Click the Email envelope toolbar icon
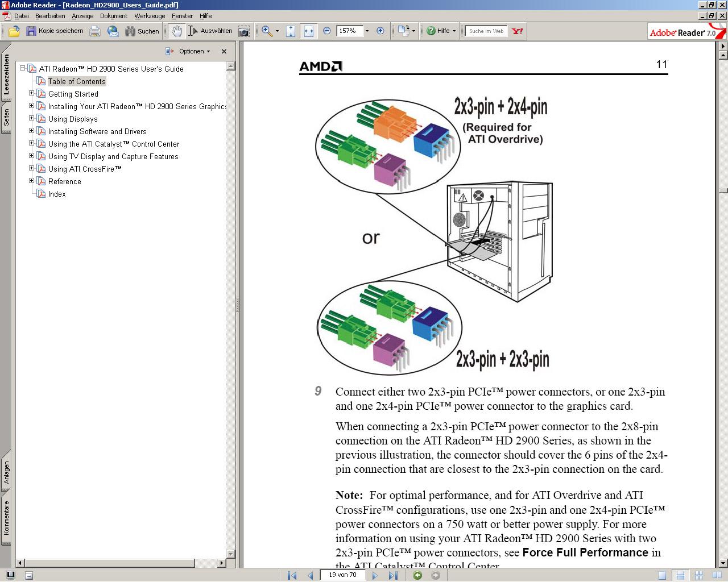728x582 pixels. [x=113, y=31]
